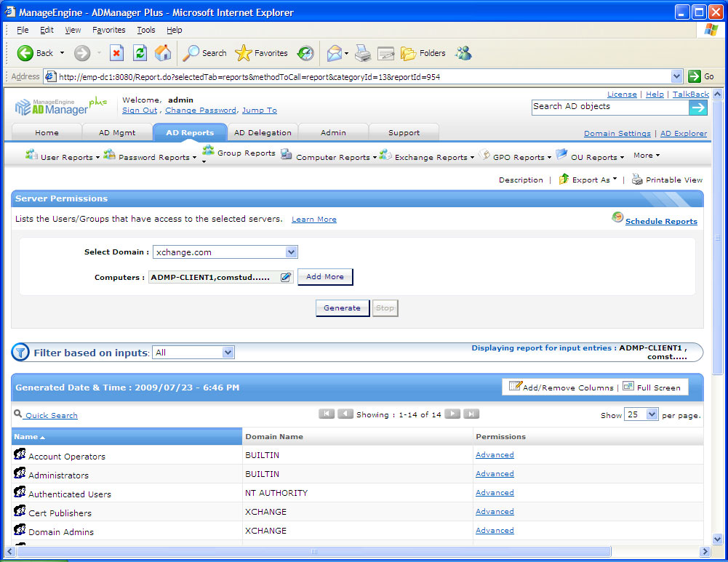Click the Edit page icon

(x=385, y=53)
